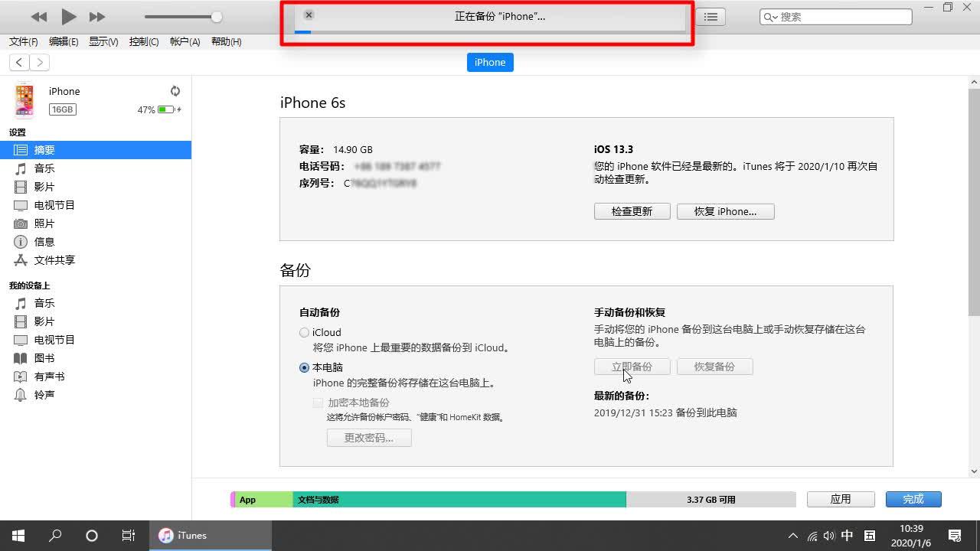The width and height of the screenshot is (980, 551).
Task: Open Cortana circle icon
Action: click(x=92, y=536)
